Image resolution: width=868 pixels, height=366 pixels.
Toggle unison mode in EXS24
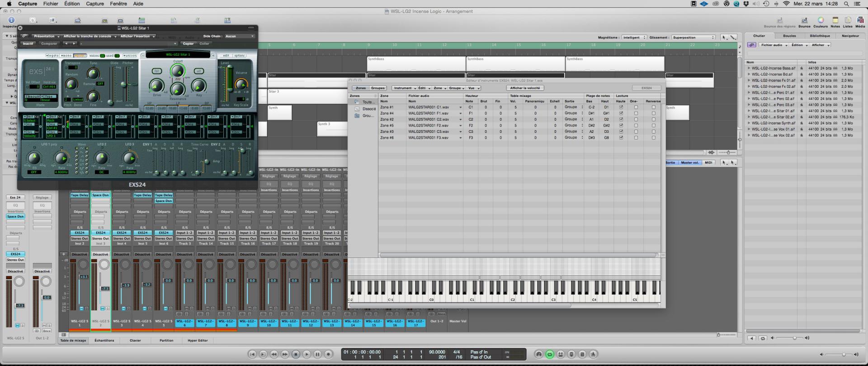[x=130, y=56]
